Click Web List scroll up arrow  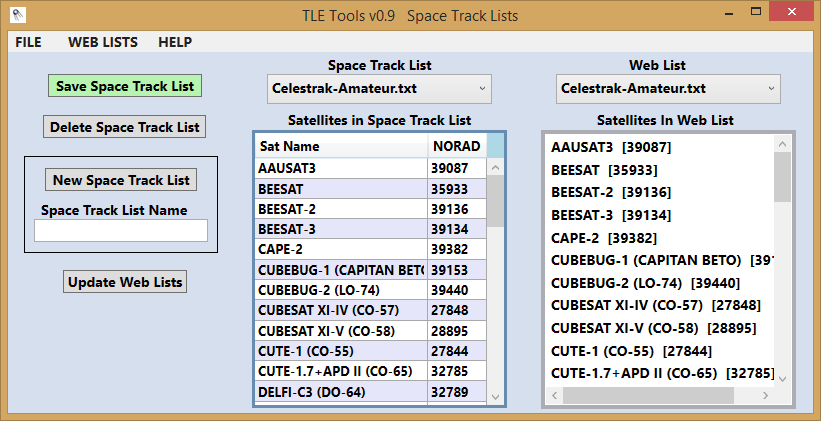tap(783, 143)
